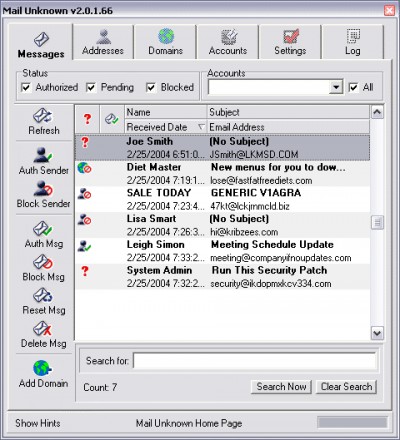Focus the Search for input field
Screen dimensions: 400x440
click(x=255, y=361)
